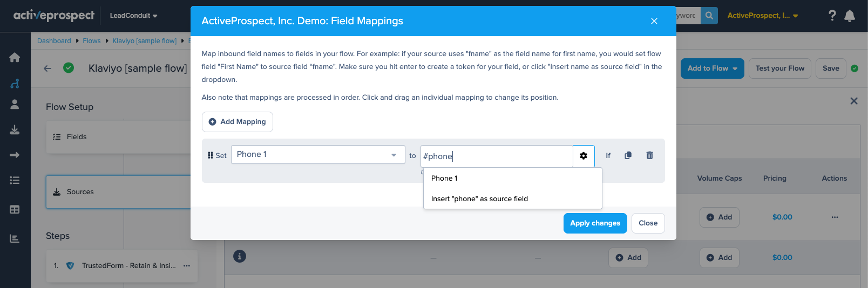
Task: Click the ActivePropsect logo
Action: pyautogui.click(x=54, y=16)
